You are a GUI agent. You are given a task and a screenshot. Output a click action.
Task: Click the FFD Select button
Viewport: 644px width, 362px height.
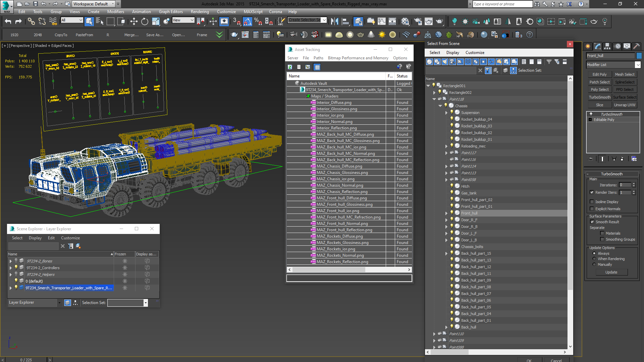point(625,89)
